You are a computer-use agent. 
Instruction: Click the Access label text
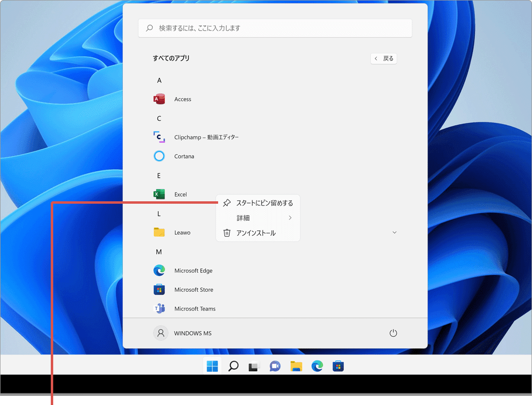[183, 99]
